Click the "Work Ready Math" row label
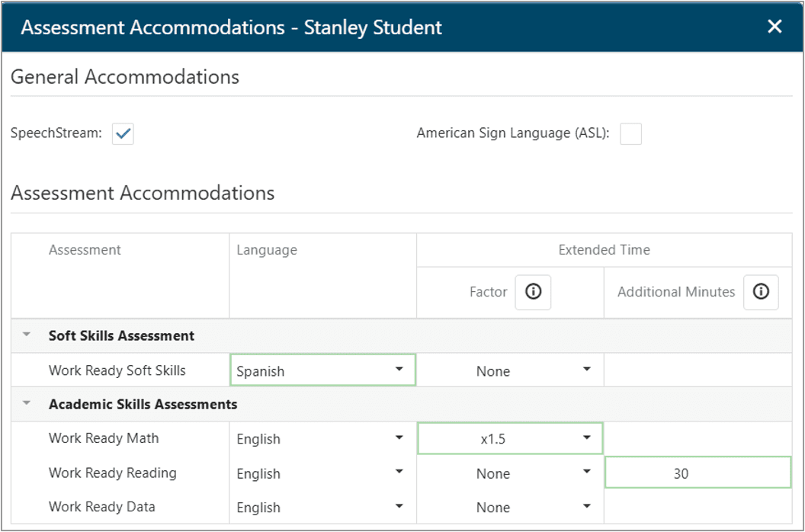The height and width of the screenshot is (532, 805). tap(104, 438)
